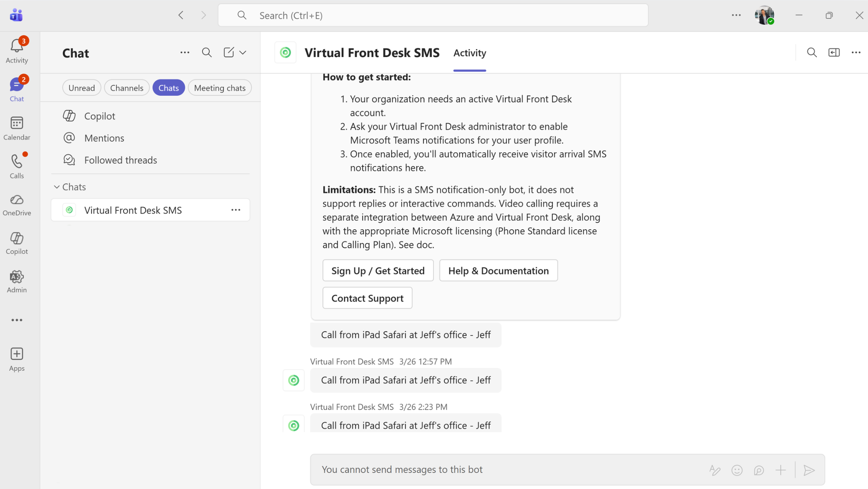Open new chat dropdown arrow
The image size is (868, 489).
click(x=243, y=53)
